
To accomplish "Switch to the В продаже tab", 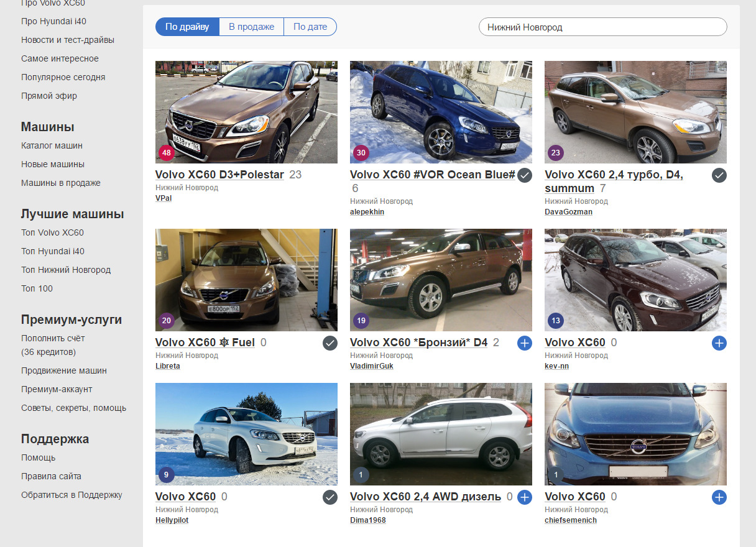I will [251, 27].
